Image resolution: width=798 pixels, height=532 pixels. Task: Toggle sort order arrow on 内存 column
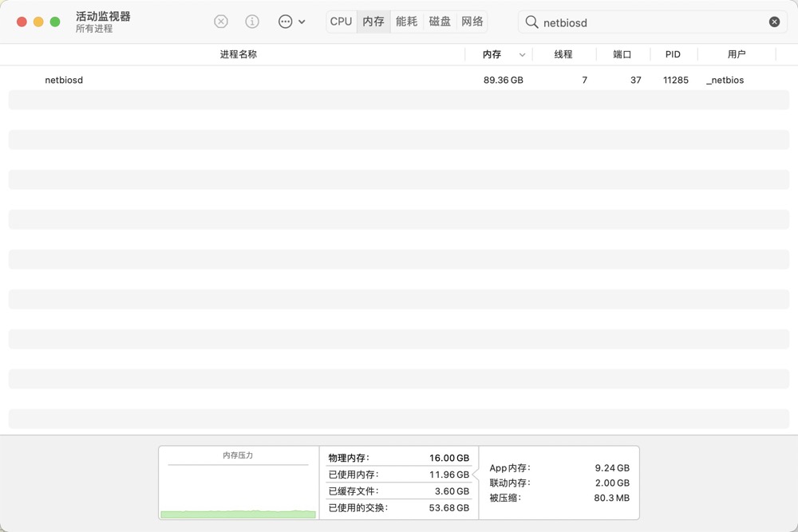point(523,55)
